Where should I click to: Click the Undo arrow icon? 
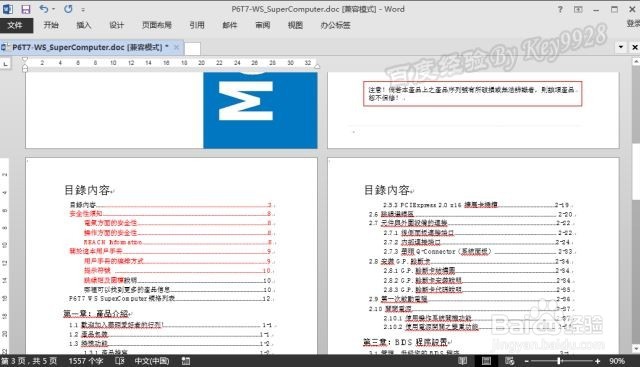coord(44,9)
